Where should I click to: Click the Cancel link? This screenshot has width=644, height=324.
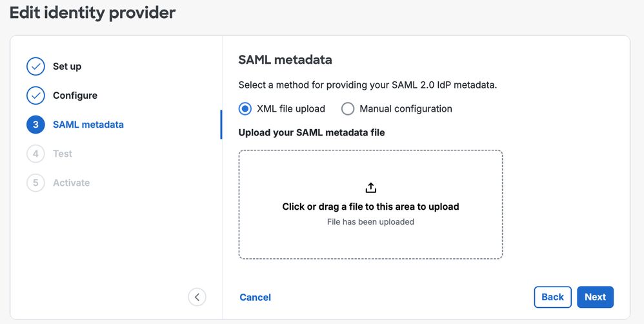tap(255, 298)
